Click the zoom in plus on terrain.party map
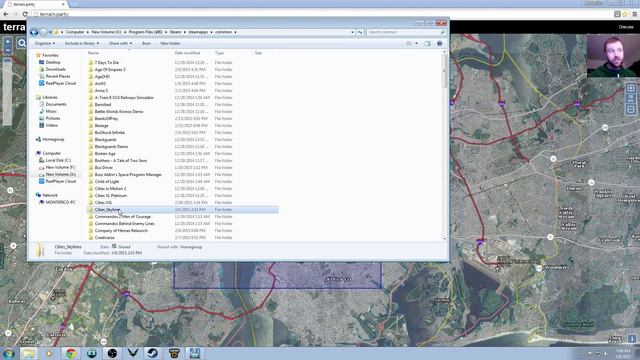The height and width of the screenshot is (360, 640). pyautogui.click(x=7, y=41)
